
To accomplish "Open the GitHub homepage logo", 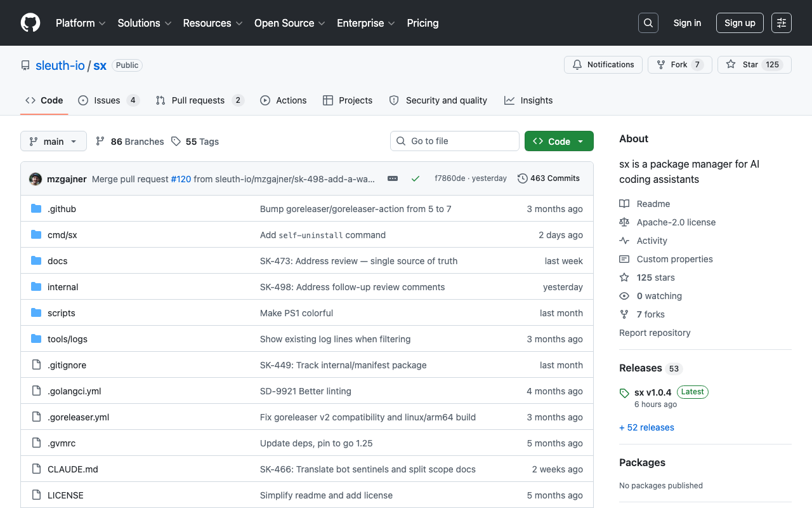I will pos(30,23).
